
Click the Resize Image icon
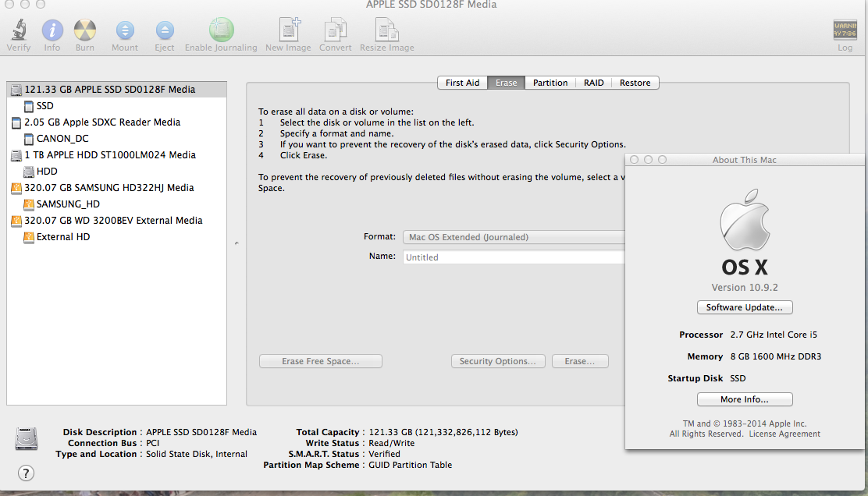[387, 30]
